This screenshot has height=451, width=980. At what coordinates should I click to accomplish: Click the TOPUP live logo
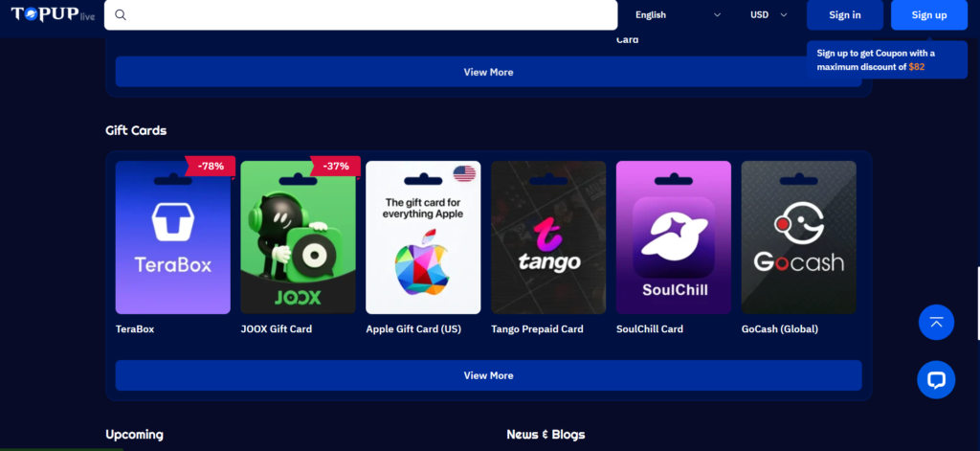click(54, 14)
